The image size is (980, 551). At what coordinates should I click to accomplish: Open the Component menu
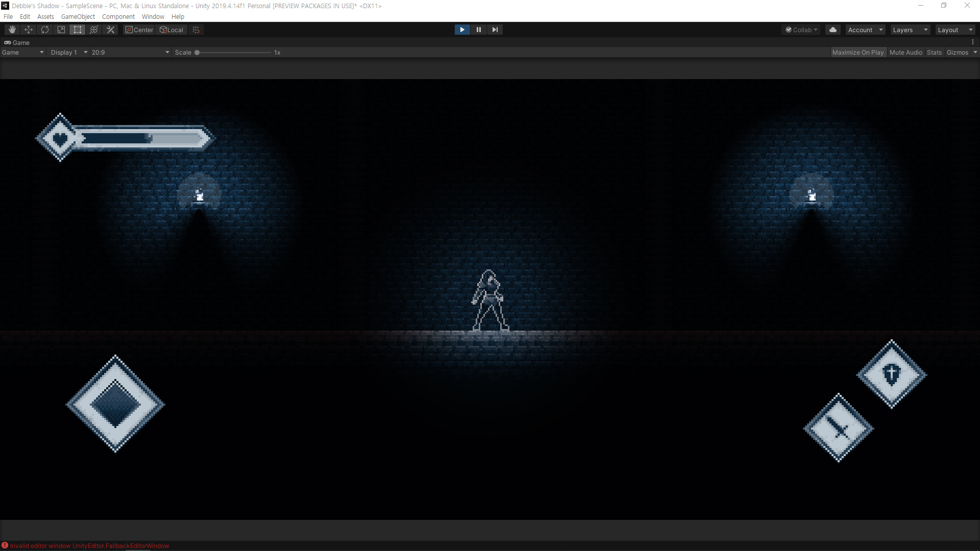click(118, 17)
